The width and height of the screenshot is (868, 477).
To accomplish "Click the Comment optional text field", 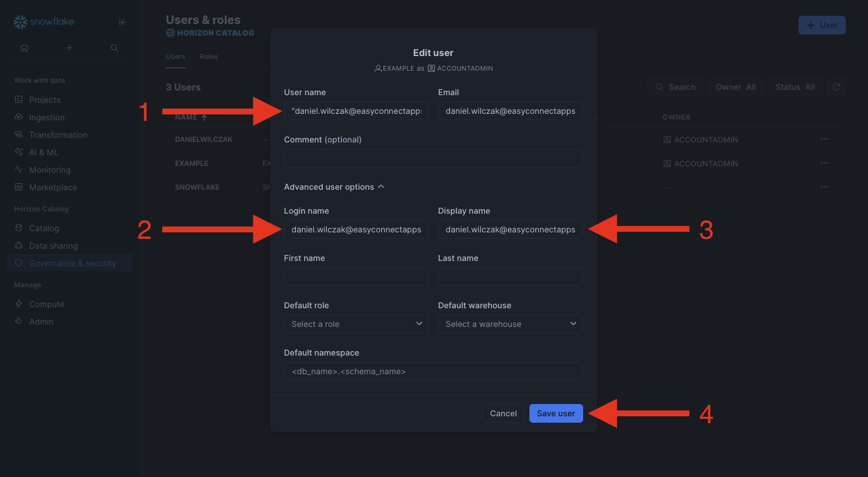I will (x=433, y=158).
